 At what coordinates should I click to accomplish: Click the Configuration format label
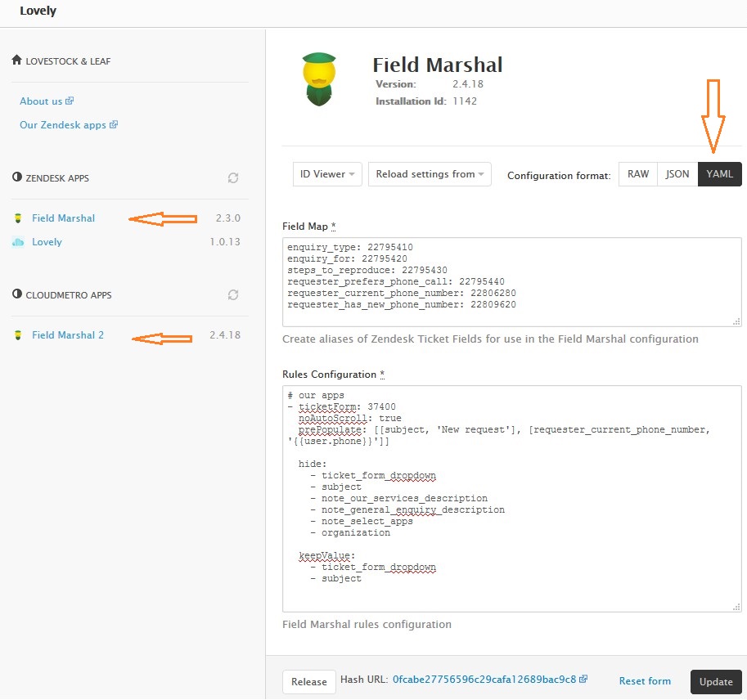click(559, 176)
